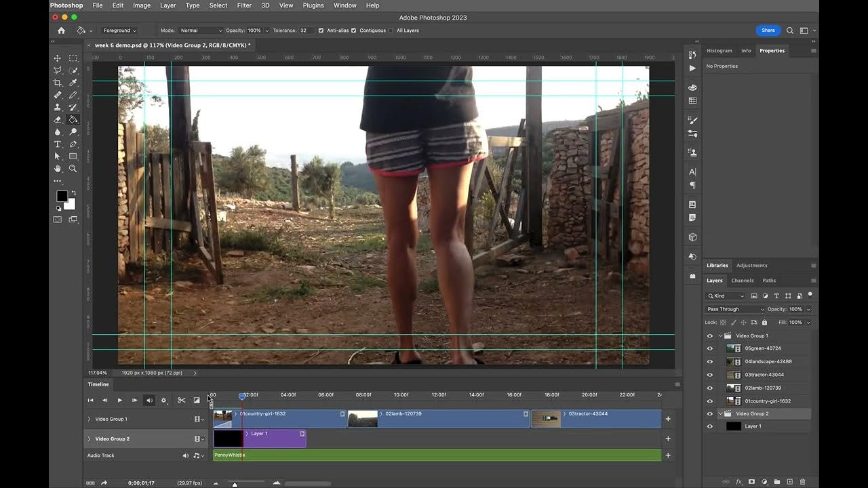Image resolution: width=868 pixels, height=488 pixels.
Task: Select the Hand tool
Action: tap(58, 169)
